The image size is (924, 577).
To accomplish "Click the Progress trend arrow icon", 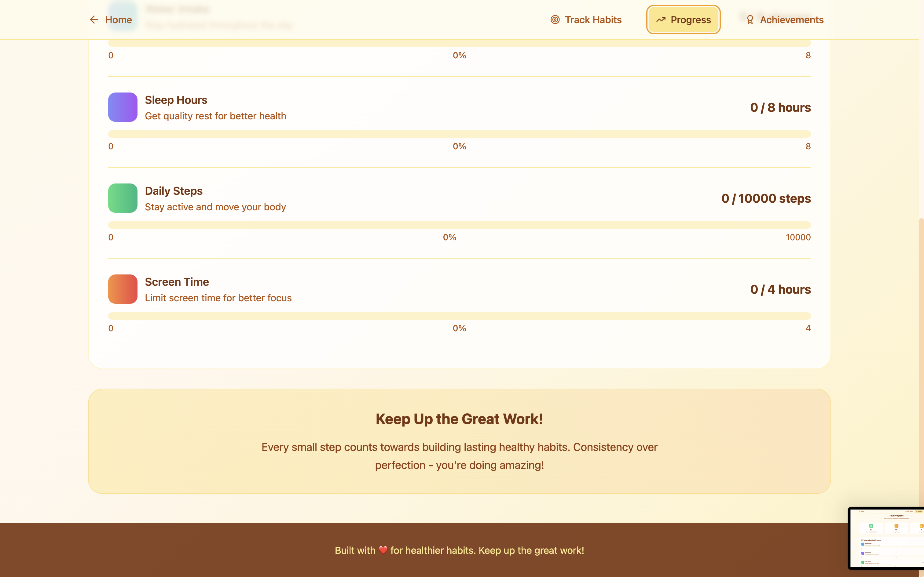I will pyautogui.click(x=661, y=20).
